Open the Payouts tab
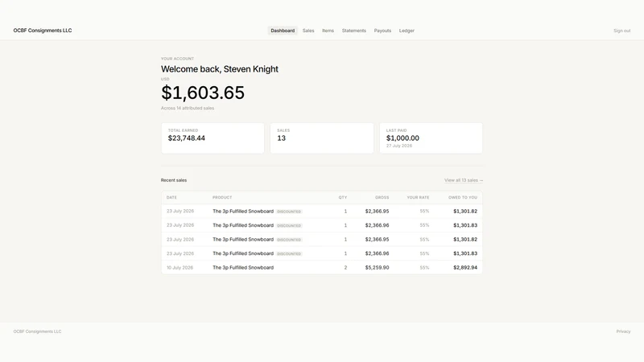644x362 pixels. 382,31
